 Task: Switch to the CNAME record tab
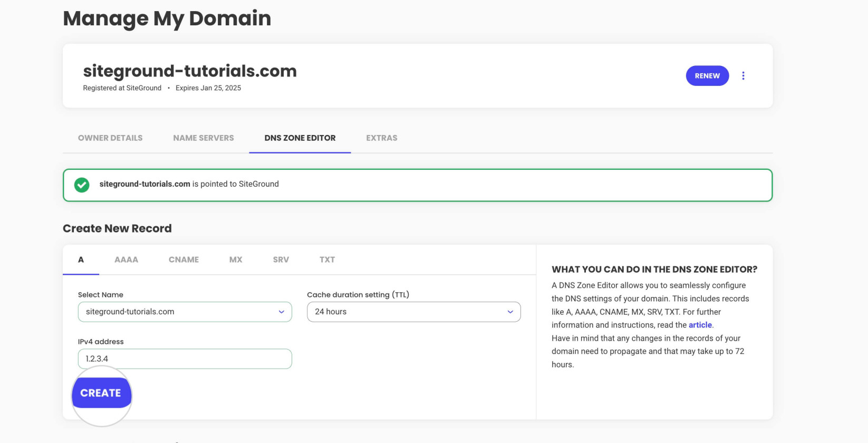[x=184, y=259]
